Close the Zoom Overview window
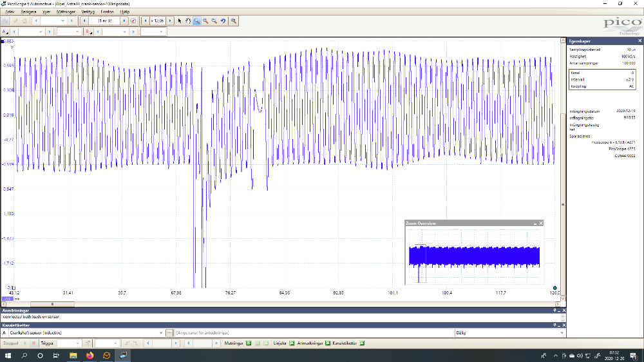This screenshot has width=644, height=362. (x=541, y=223)
